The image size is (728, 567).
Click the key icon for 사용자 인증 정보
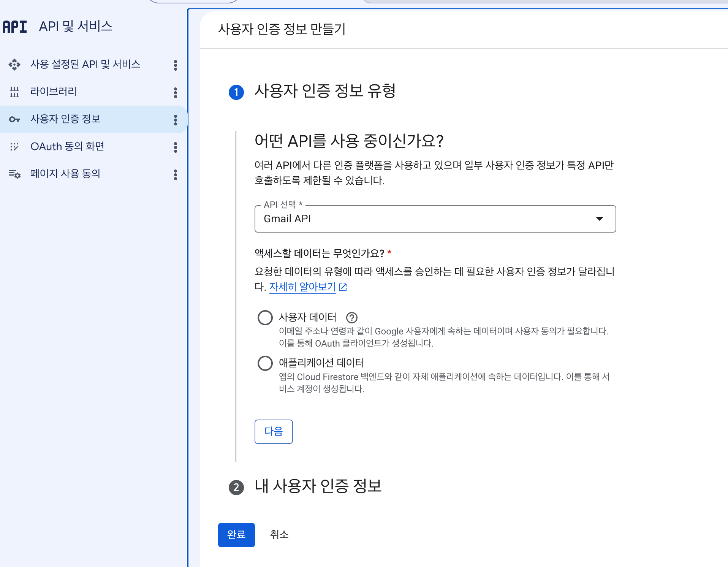click(14, 119)
